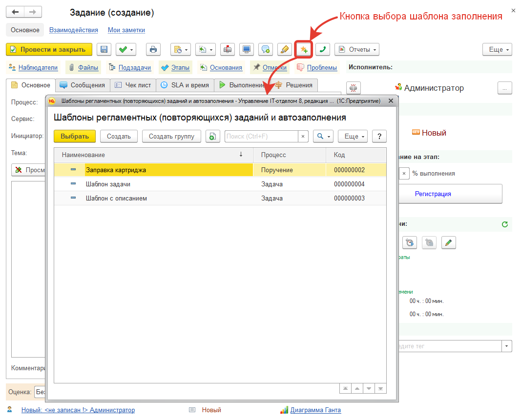Screen dimensions: 521x420
Task: Click the chat bubble toolbar icon
Action: point(266,49)
